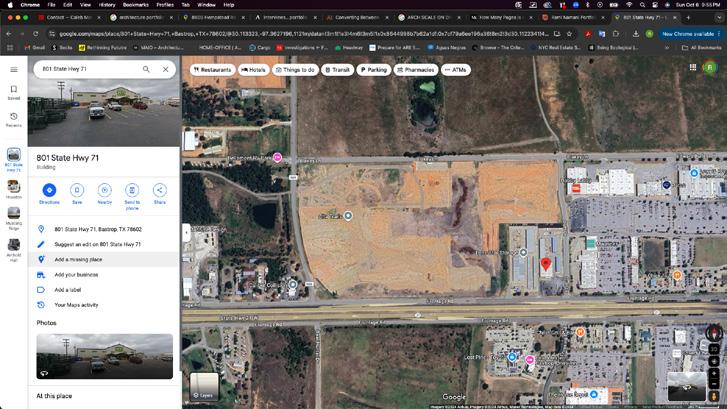Screen dimensions: 727x409
Task: Open the History menu in the menu bar
Action: [107, 5]
